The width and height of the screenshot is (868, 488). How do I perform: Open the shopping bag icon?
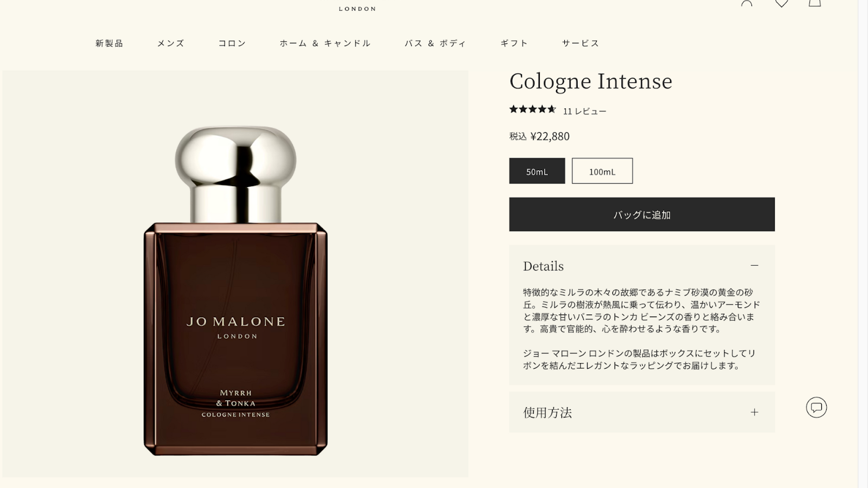[x=815, y=3]
